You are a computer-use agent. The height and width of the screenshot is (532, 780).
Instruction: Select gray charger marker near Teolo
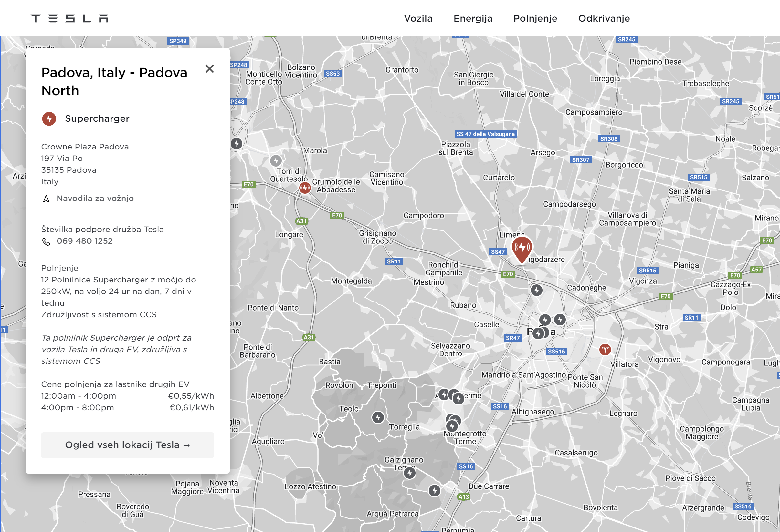click(378, 417)
